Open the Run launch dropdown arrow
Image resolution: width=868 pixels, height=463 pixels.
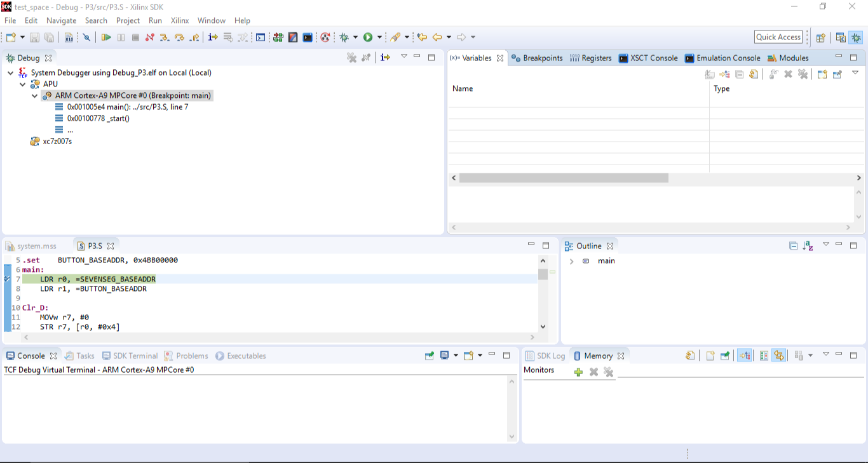click(379, 37)
